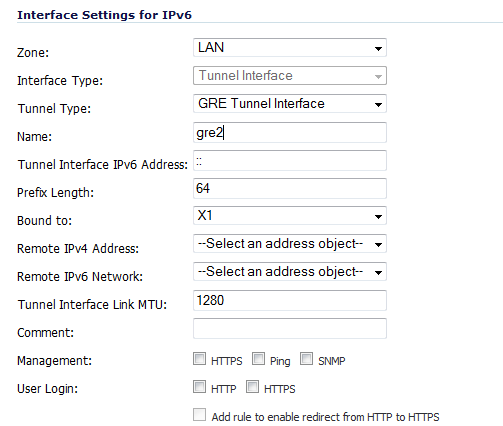Click the empty Comment field
Viewport: 503px width, 426px height.
click(x=290, y=328)
